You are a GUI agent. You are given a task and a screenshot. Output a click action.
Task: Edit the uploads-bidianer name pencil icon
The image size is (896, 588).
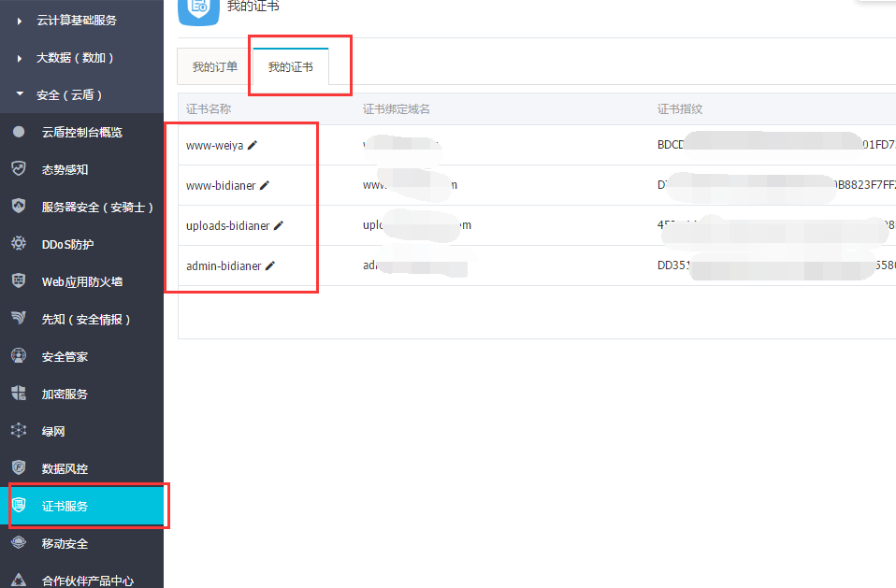(279, 225)
